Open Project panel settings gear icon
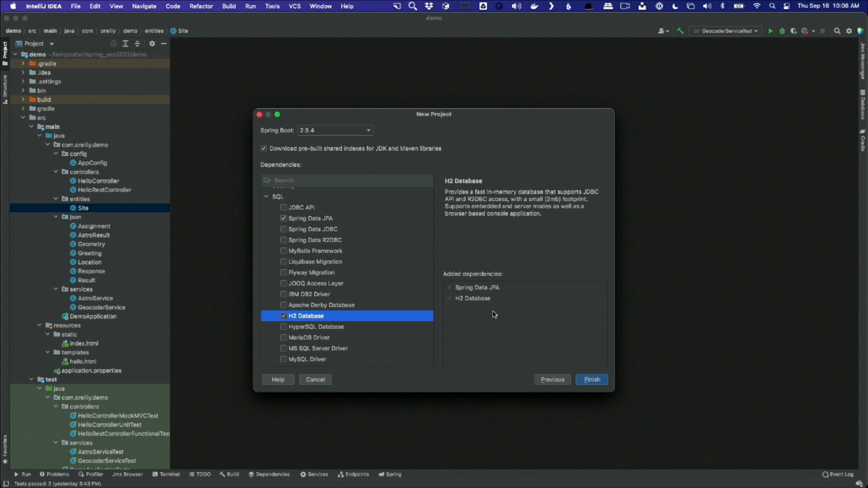Image resolution: width=868 pixels, height=488 pixels. tap(152, 44)
